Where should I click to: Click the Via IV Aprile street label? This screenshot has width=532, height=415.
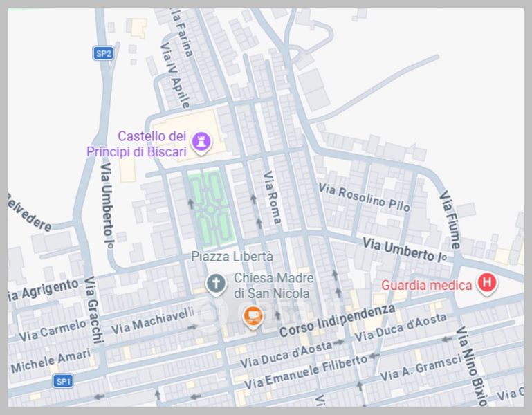click(x=175, y=75)
